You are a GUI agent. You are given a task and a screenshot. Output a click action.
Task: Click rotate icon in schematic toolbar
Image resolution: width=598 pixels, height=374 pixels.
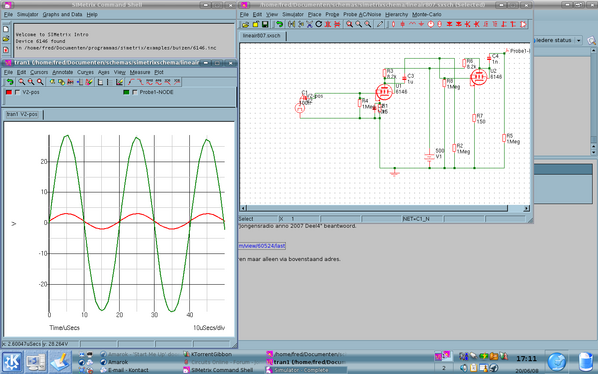click(318, 24)
